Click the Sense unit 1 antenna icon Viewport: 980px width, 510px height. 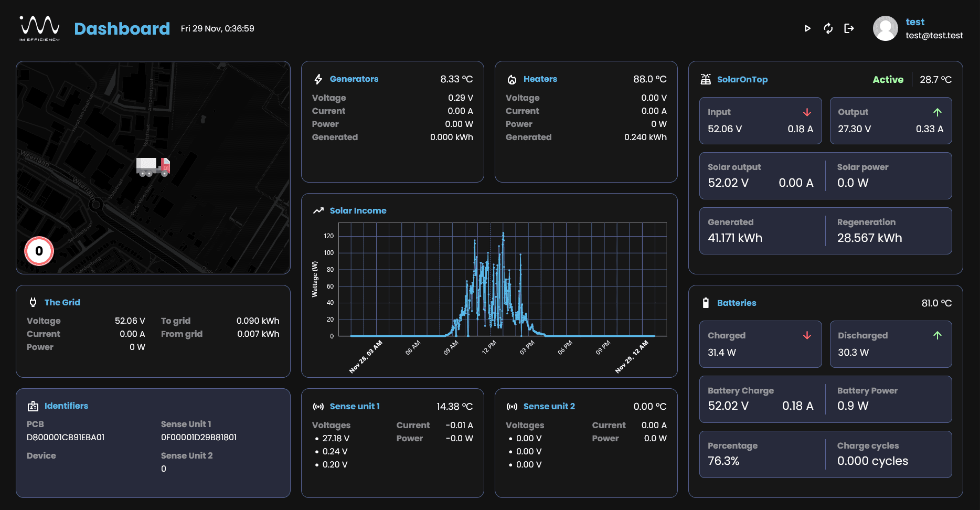click(x=318, y=406)
